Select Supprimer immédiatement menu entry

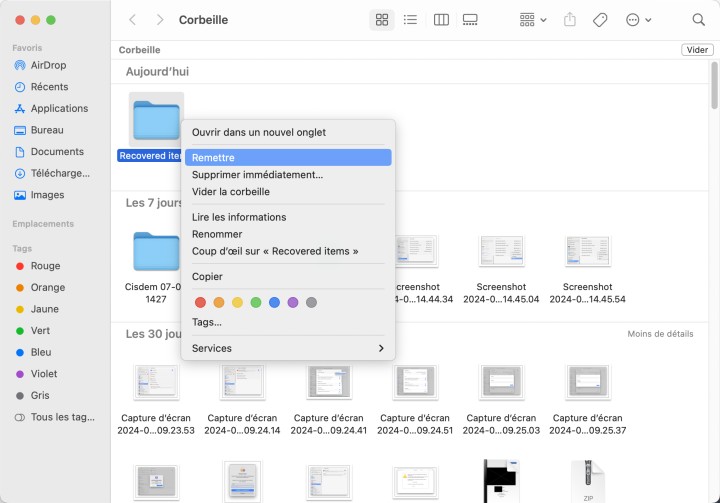pos(257,175)
